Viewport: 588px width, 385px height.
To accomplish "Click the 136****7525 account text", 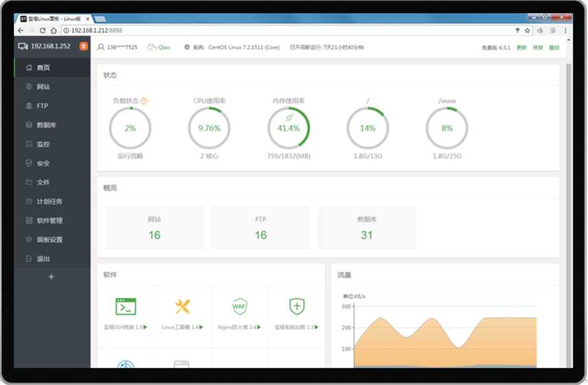I will tap(122, 47).
